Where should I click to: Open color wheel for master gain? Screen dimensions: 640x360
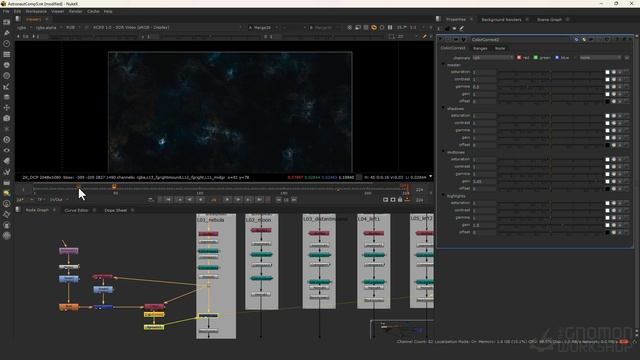pos(613,94)
